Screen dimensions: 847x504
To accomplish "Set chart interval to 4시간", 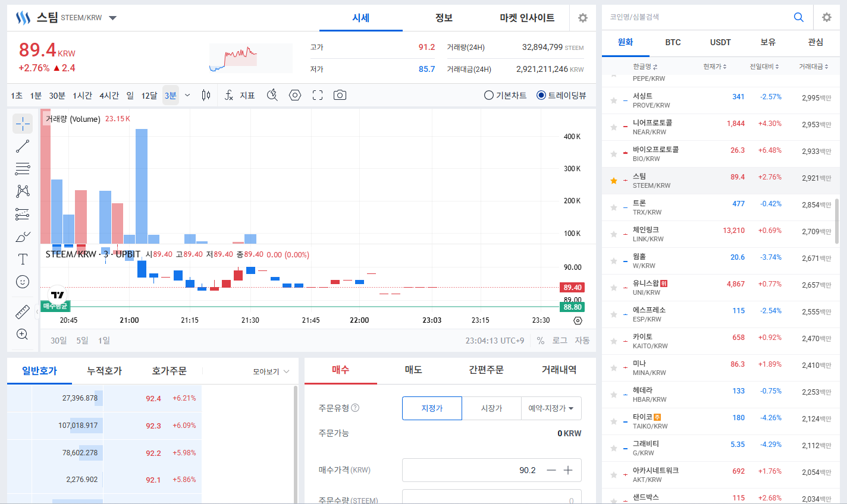I will (109, 95).
